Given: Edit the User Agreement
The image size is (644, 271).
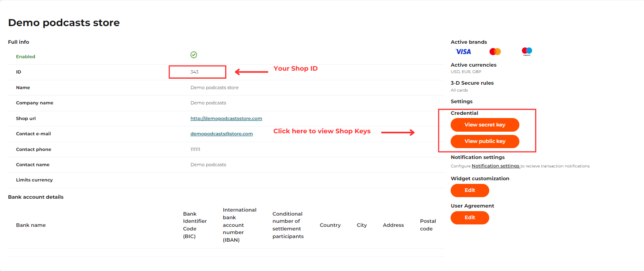Looking at the screenshot, I should [x=470, y=218].
